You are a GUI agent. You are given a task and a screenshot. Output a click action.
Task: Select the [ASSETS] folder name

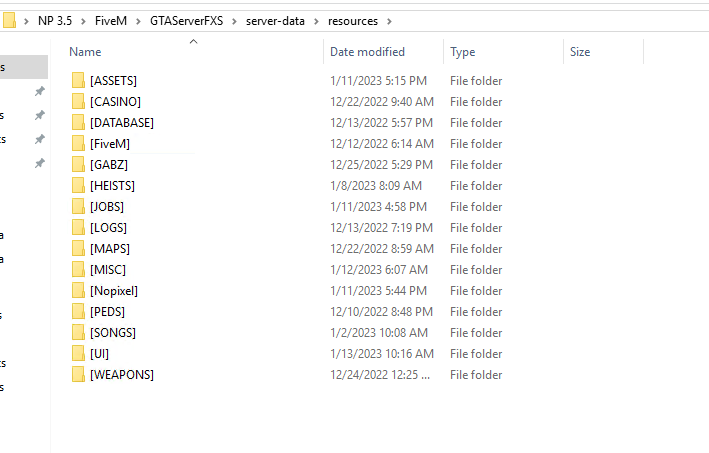[x=113, y=80]
